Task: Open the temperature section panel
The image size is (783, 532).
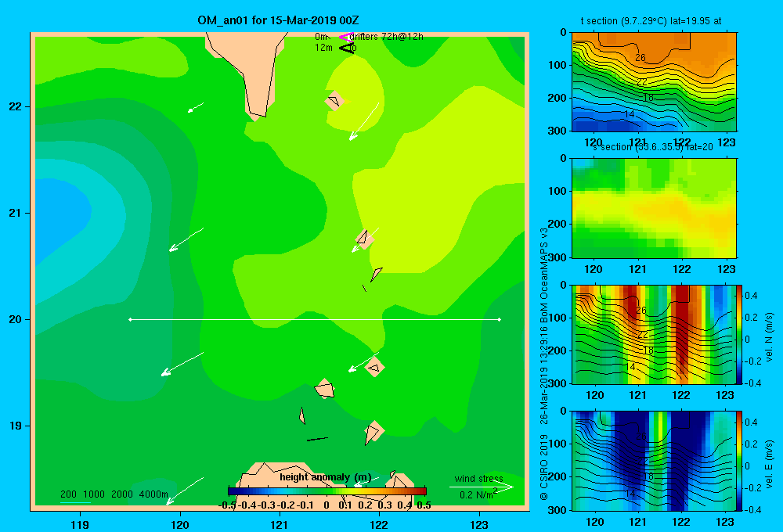Action: point(654,82)
